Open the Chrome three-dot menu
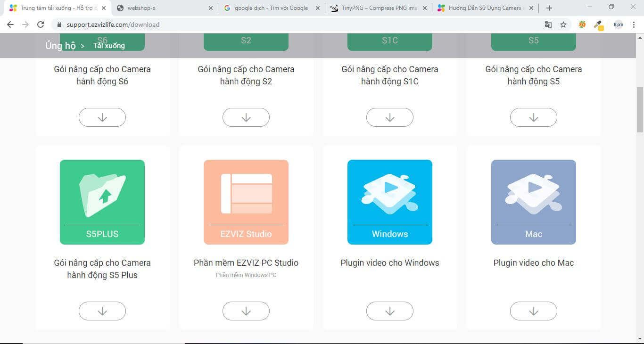The image size is (644, 344). 634,25
